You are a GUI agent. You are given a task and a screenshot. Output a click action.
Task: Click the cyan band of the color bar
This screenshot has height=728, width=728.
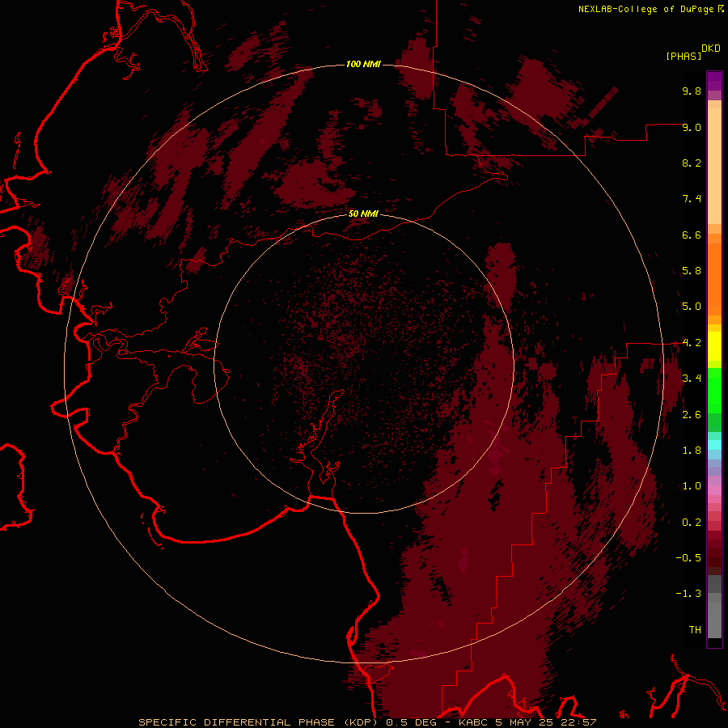714,445
